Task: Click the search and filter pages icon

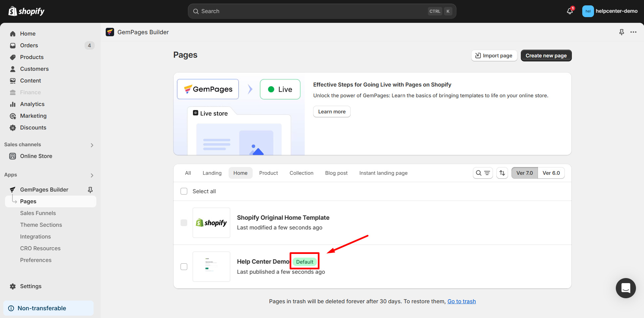Action: tap(483, 173)
